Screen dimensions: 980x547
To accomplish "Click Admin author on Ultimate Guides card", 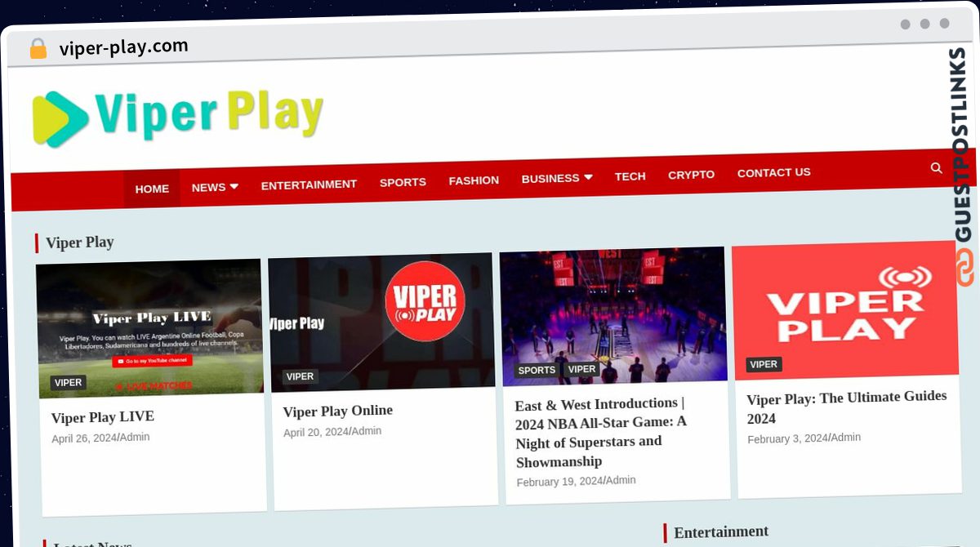I will click(846, 437).
